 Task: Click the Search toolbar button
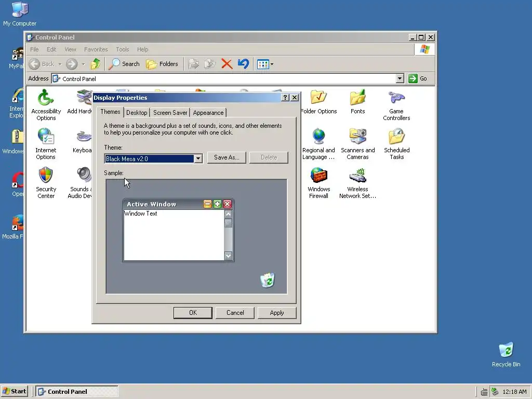point(124,64)
